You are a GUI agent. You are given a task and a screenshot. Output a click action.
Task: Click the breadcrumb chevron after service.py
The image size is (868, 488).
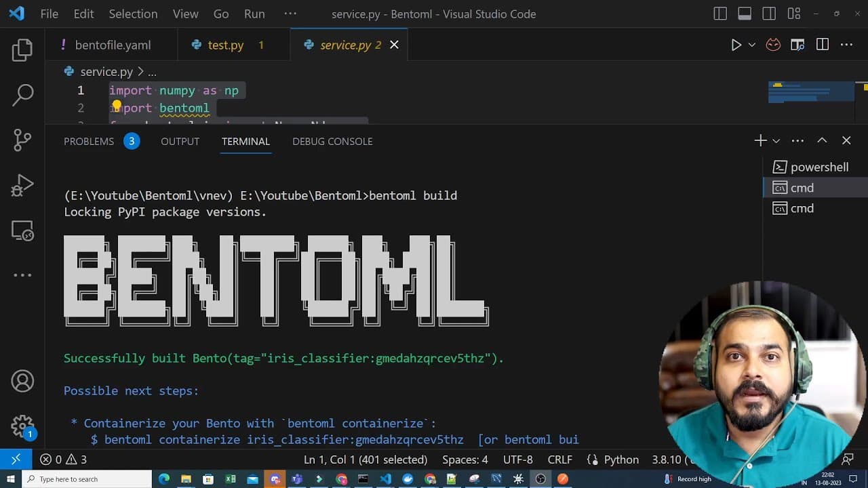pos(140,72)
